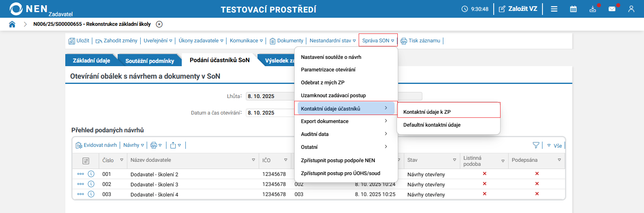Choose Odebrat z mých ZP
Viewport: 644px width, 213px height.
click(x=346, y=83)
